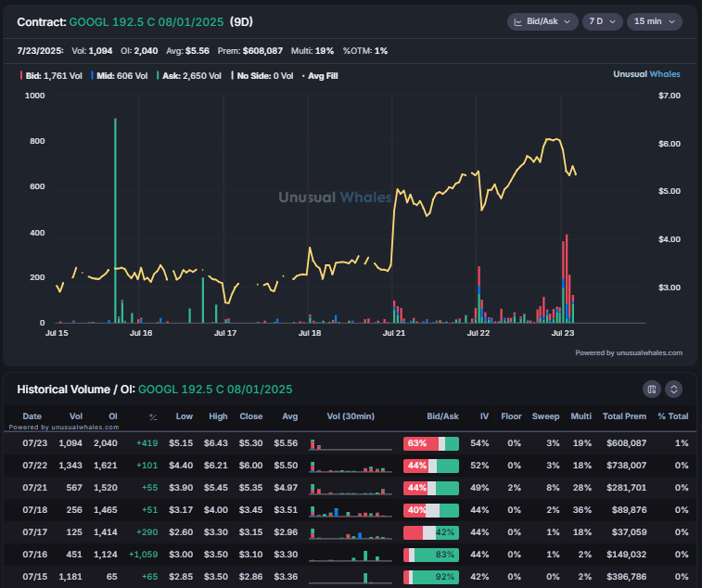Select the 07/15 date cell
Screen dimensions: 702x588
tap(35, 576)
